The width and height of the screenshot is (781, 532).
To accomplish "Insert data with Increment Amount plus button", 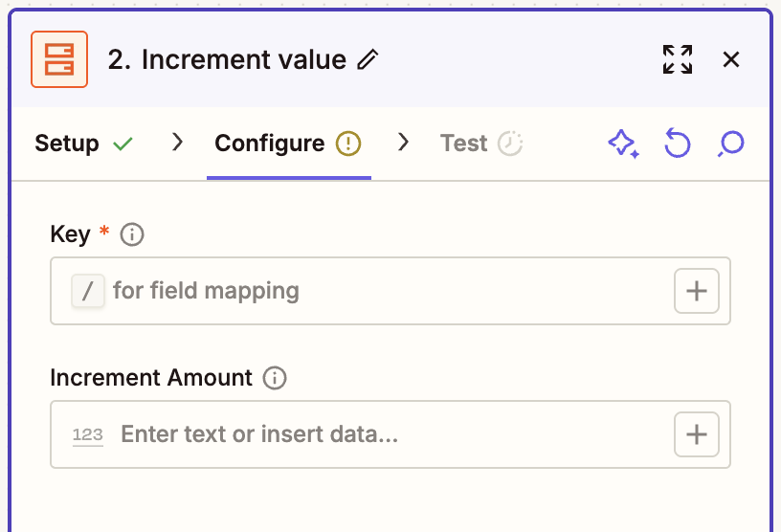I will point(697,434).
